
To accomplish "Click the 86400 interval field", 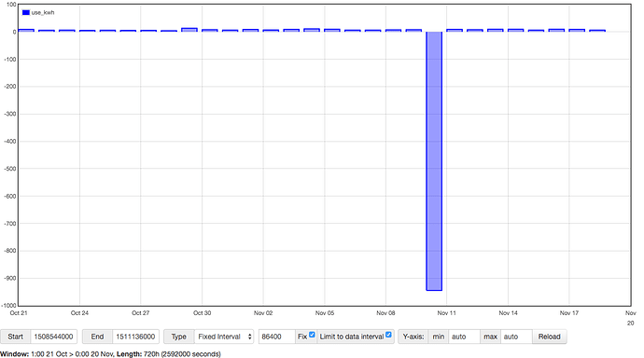I will tap(277, 337).
